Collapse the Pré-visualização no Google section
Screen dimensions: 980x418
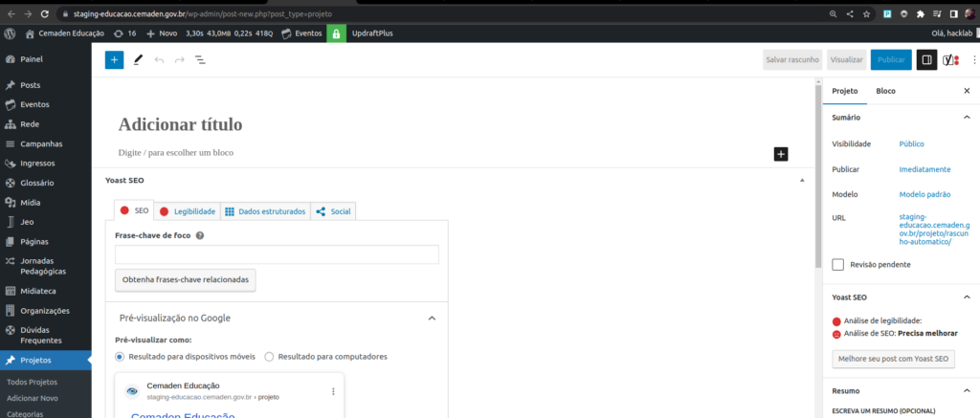pos(432,318)
